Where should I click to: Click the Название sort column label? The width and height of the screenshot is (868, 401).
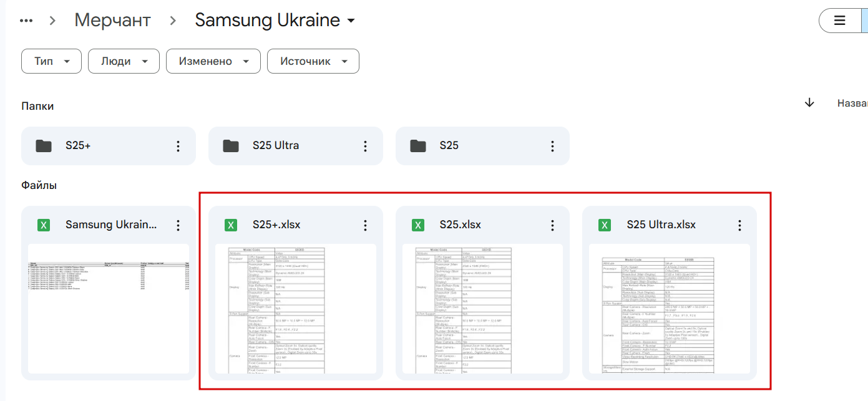click(852, 104)
